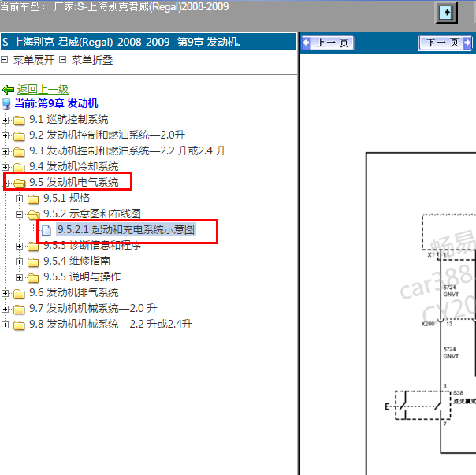Screen dimensions: 476x475
Task: Collapse the 9.5.2 示意图和布线图 node
Action: [19, 214]
